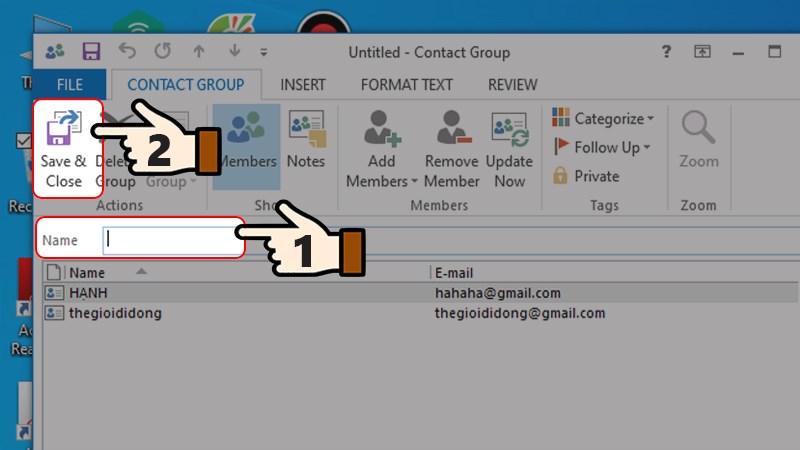Viewport: 800px width, 450px height.
Task: Open the REVIEW ribbon tab
Action: (512, 85)
